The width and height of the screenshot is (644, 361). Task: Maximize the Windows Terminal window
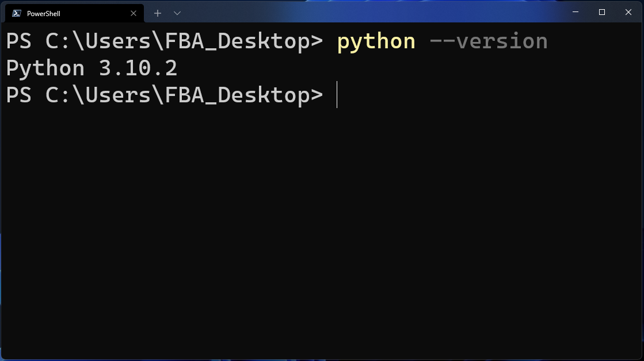coord(602,11)
